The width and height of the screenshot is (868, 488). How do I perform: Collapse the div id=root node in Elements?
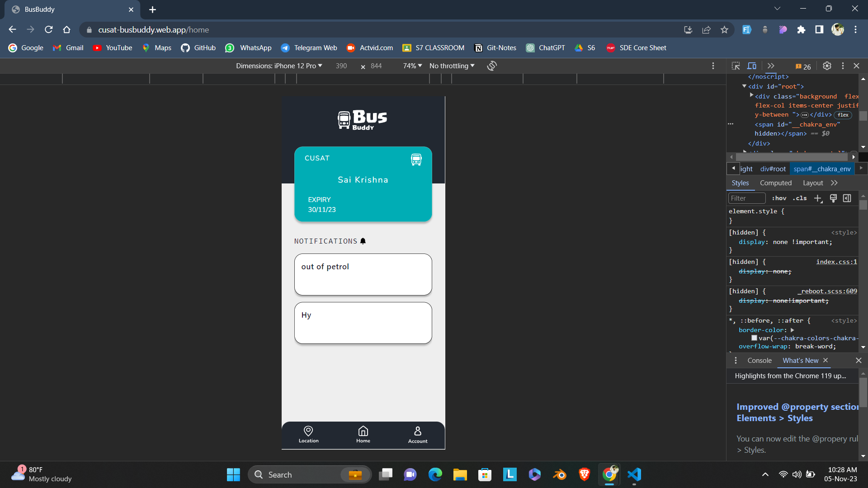pos(744,86)
